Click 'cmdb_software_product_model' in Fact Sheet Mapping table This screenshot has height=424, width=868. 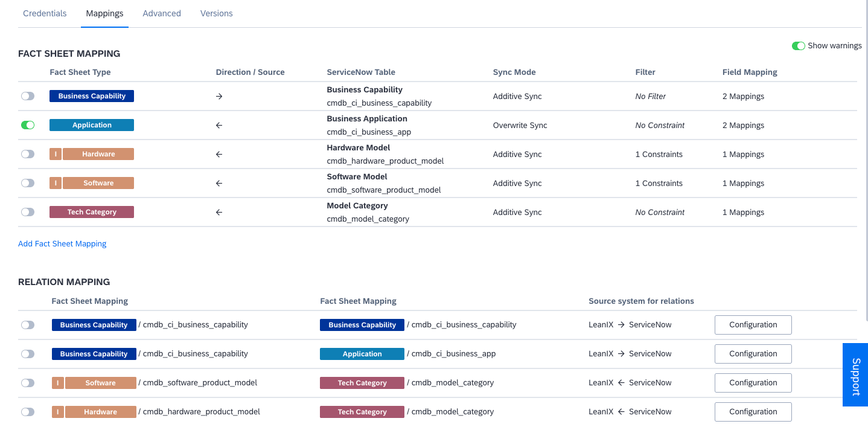coord(384,190)
